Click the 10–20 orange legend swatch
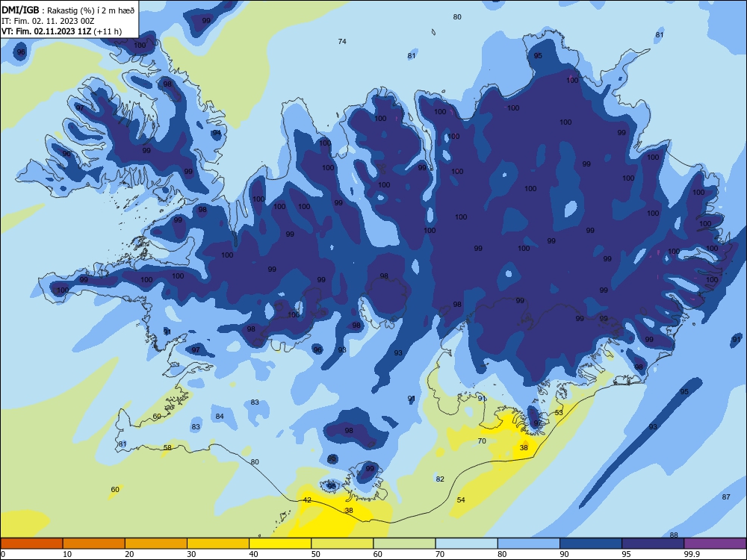The height and width of the screenshot is (560, 747). [94, 544]
